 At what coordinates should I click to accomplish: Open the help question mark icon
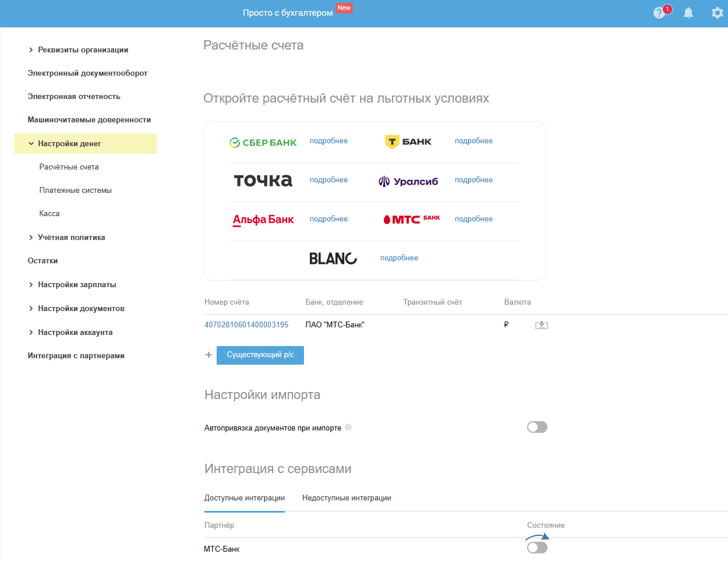point(659,13)
